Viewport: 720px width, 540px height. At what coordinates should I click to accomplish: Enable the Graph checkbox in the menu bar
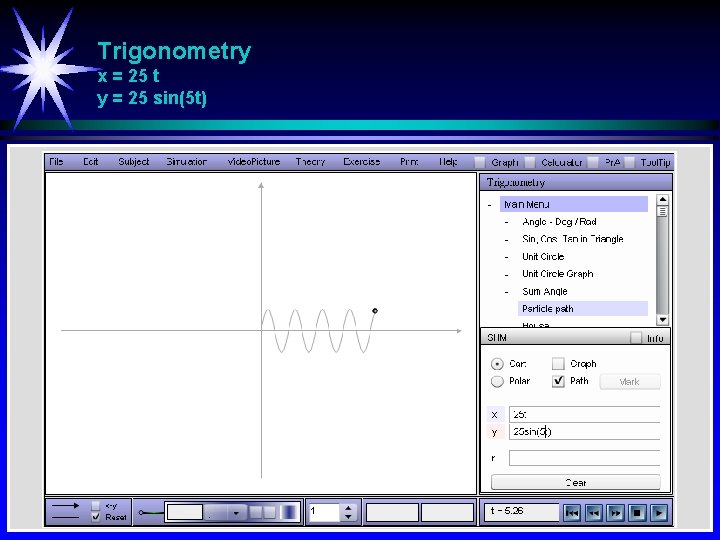tap(479, 162)
